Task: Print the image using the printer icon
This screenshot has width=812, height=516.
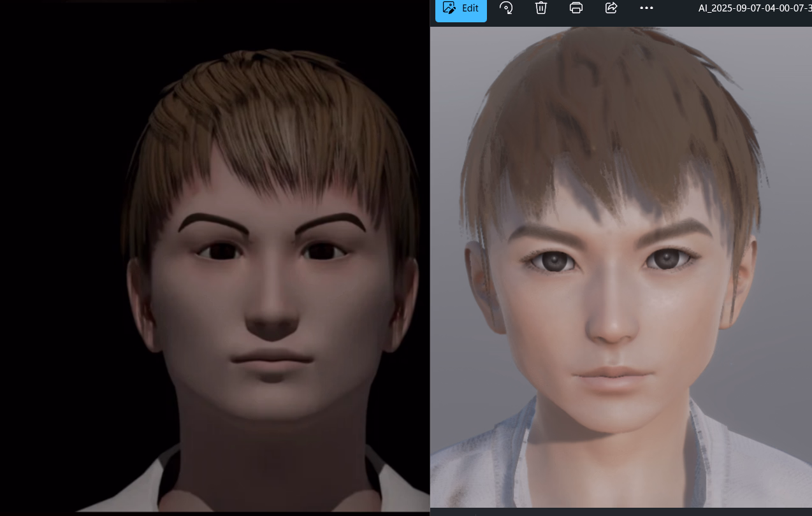Action: tap(576, 8)
